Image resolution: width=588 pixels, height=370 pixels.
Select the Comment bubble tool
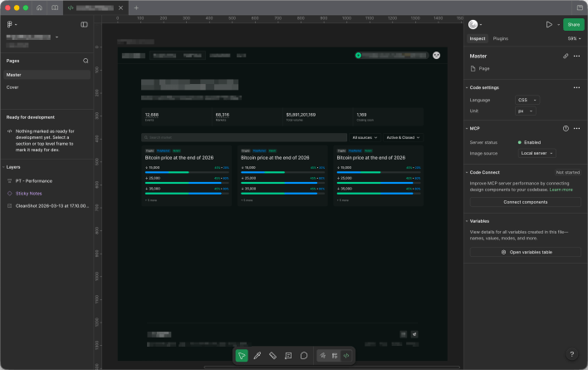[304, 355]
